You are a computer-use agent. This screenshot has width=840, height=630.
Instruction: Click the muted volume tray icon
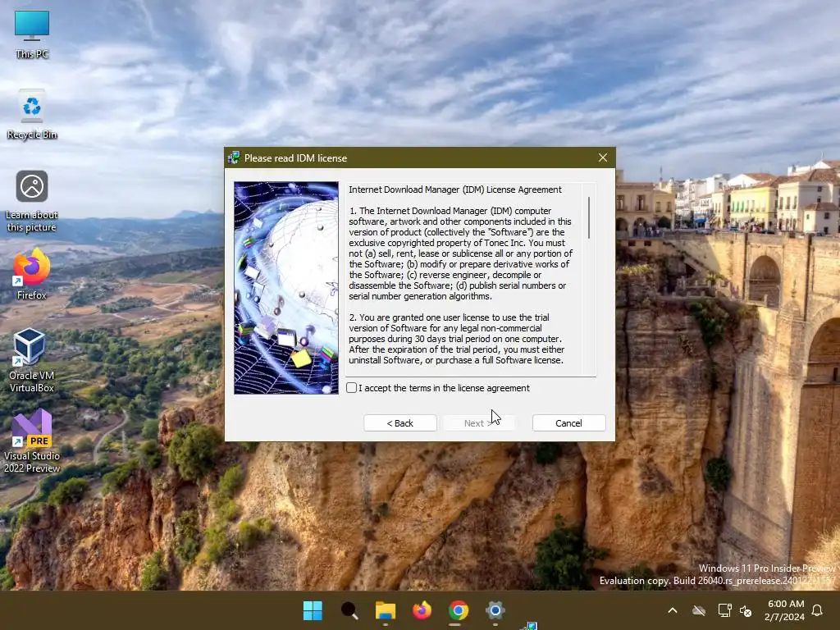click(746, 610)
